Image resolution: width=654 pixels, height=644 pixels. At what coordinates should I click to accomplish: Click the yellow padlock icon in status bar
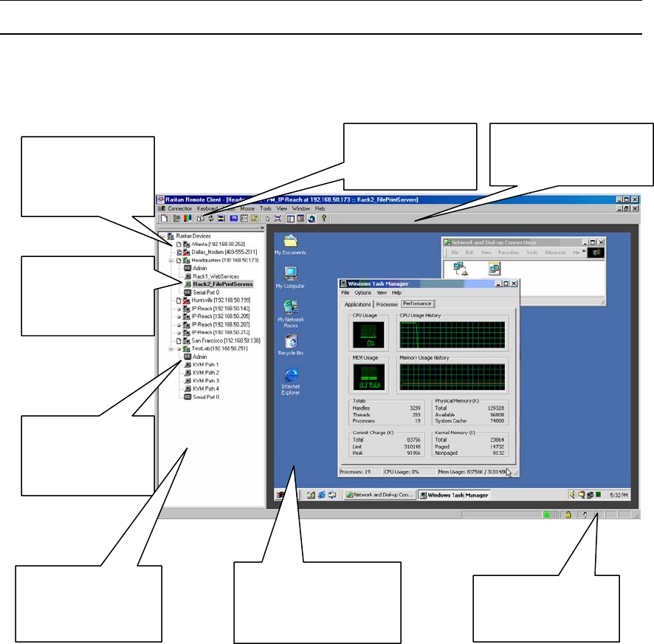(x=568, y=515)
